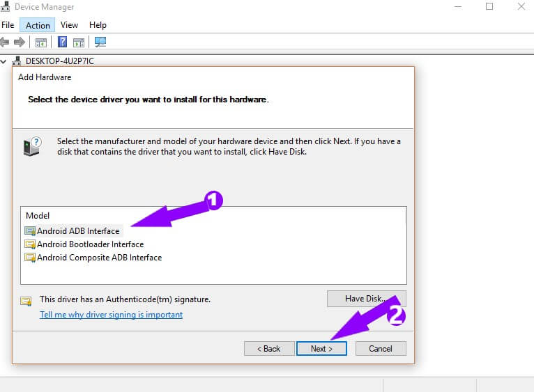
Task: Open the View menu
Action: click(69, 25)
